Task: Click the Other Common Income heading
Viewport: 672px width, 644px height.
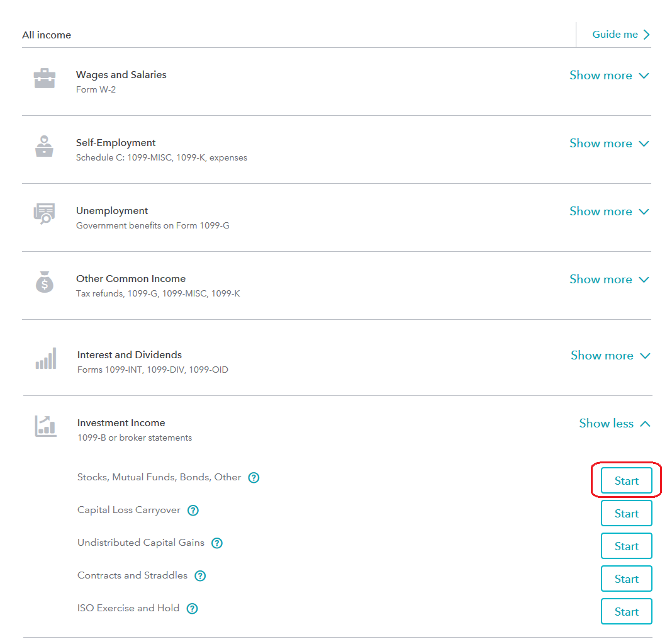Action: (x=131, y=279)
